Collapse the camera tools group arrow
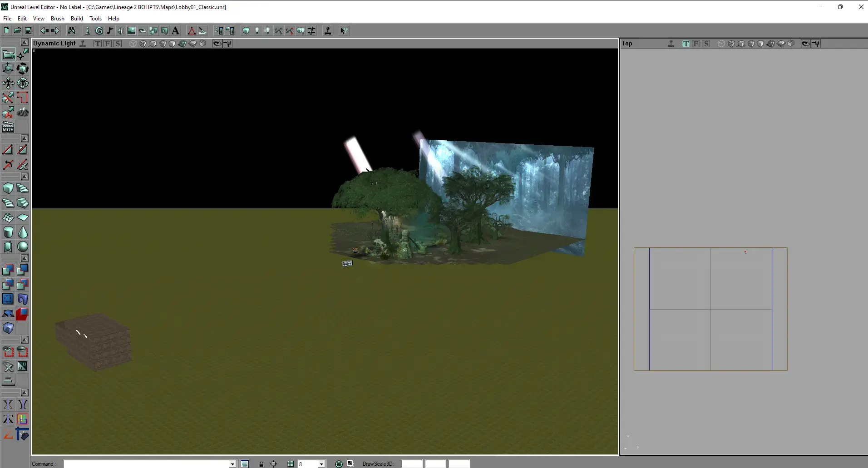Viewport: 868px width, 468px height. coord(25,42)
